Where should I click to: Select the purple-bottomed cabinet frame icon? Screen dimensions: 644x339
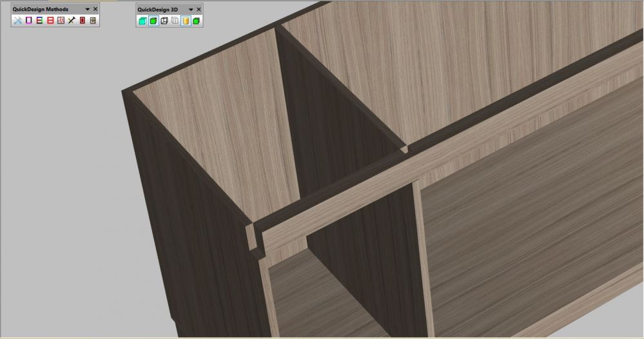(29, 20)
